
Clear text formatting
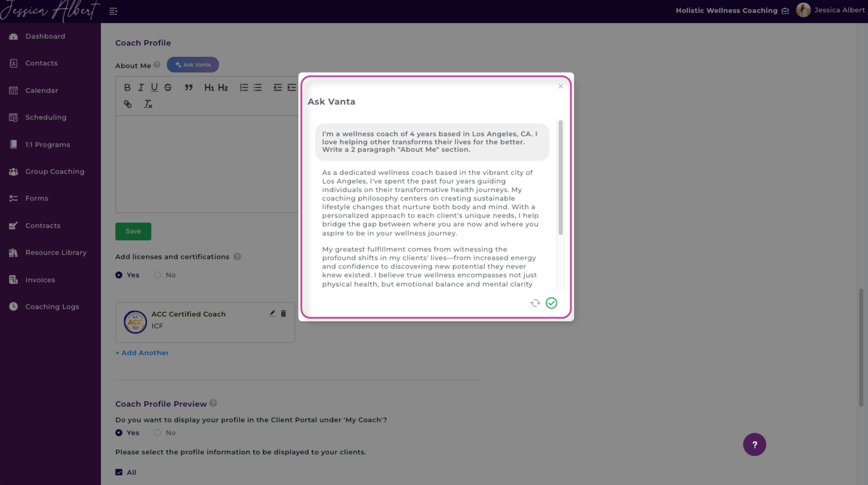pyautogui.click(x=148, y=104)
